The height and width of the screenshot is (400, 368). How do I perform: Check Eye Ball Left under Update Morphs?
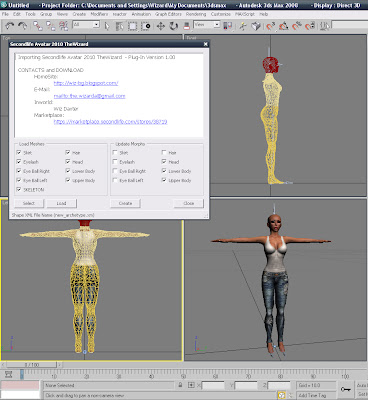(x=115, y=180)
